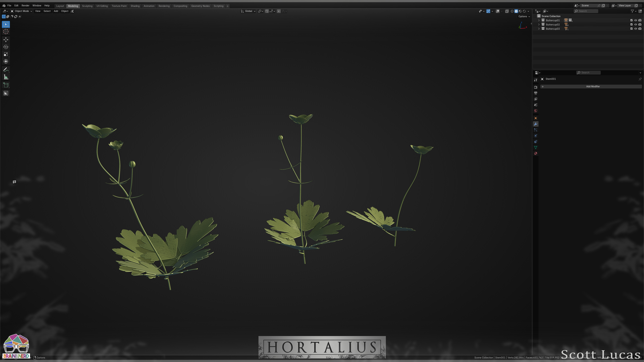This screenshot has width=644, height=362.
Task: Uncheck Buttercup03 exclude-from-view-layer checkbox
Action: (x=631, y=29)
